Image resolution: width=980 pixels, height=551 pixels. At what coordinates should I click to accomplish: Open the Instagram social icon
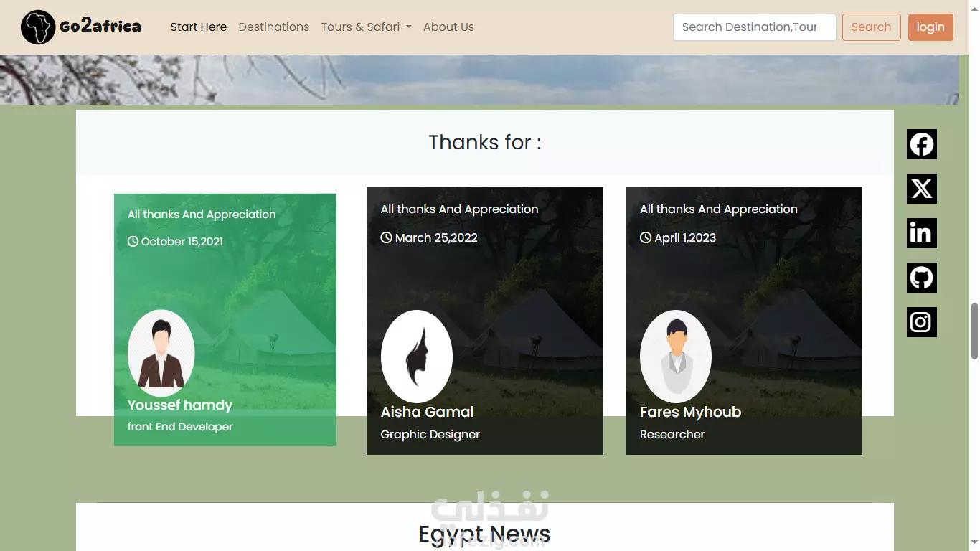(x=922, y=322)
